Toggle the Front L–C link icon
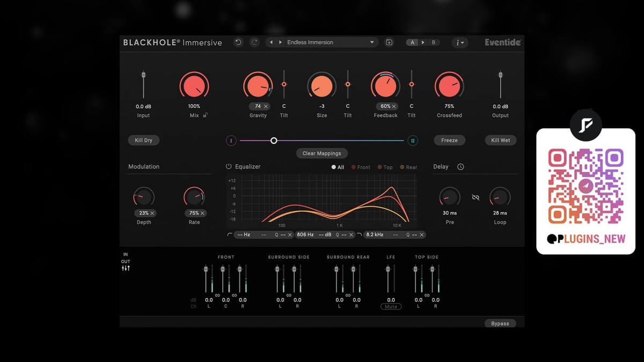644x362 pixels. (217, 295)
